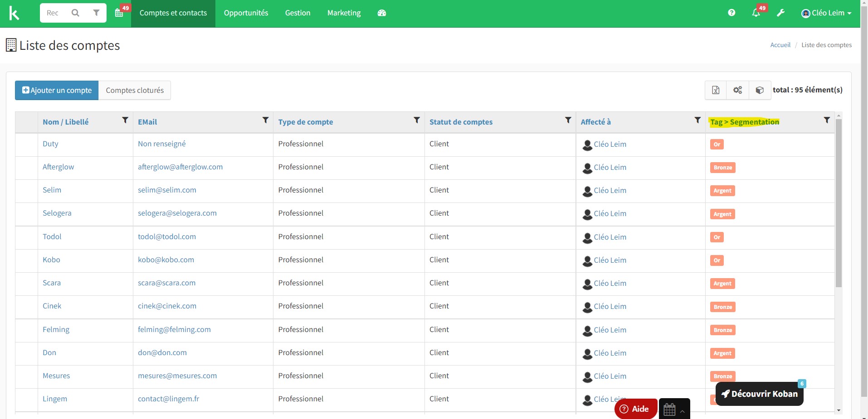Click the Argent tag in Selim row
Viewport: 868px width, 419px height.
point(722,191)
